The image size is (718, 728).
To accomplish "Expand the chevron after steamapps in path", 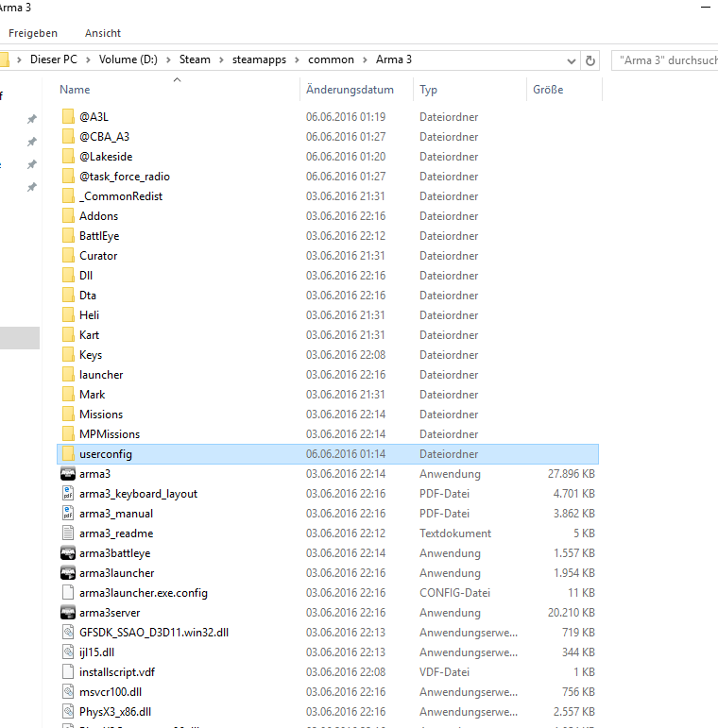I will point(299,59).
